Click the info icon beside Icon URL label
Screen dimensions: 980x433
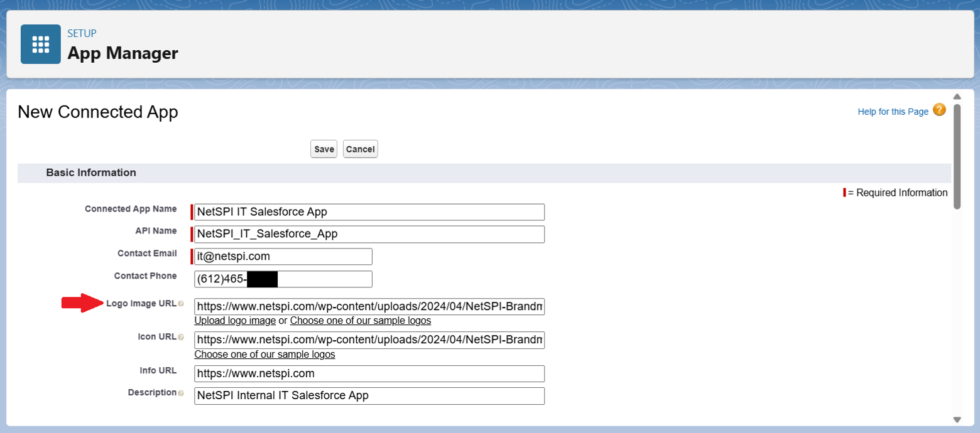[x=181, y=338]
